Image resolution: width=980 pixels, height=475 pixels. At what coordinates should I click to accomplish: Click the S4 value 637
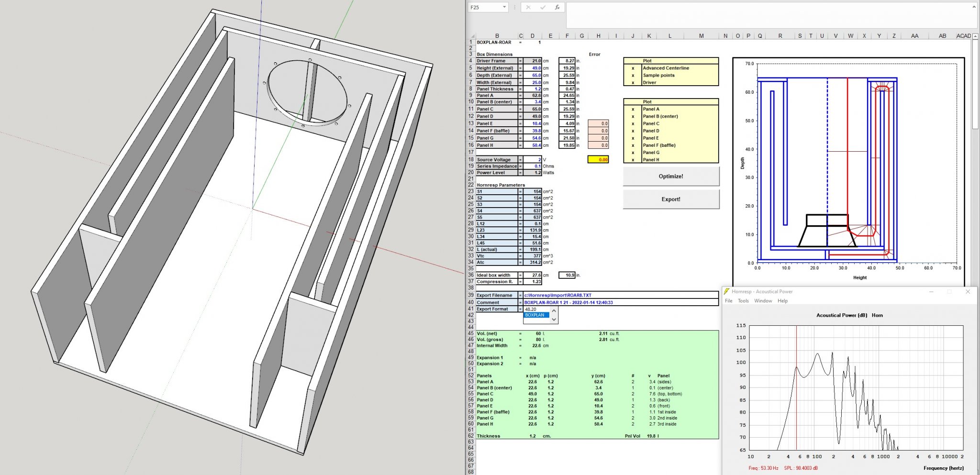(533, 210)
